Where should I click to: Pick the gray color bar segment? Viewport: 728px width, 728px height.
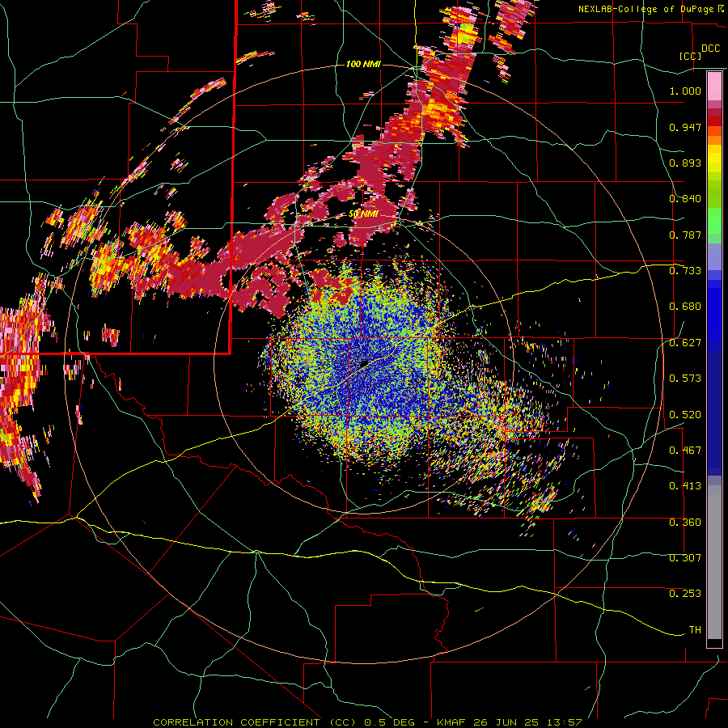[x=714, y=562]
